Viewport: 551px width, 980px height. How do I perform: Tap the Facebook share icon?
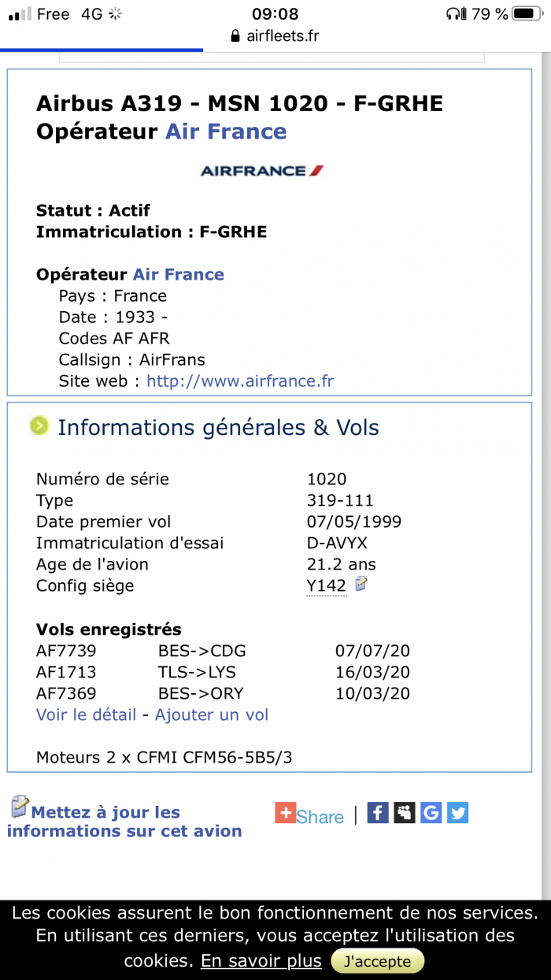pos(379,812)
